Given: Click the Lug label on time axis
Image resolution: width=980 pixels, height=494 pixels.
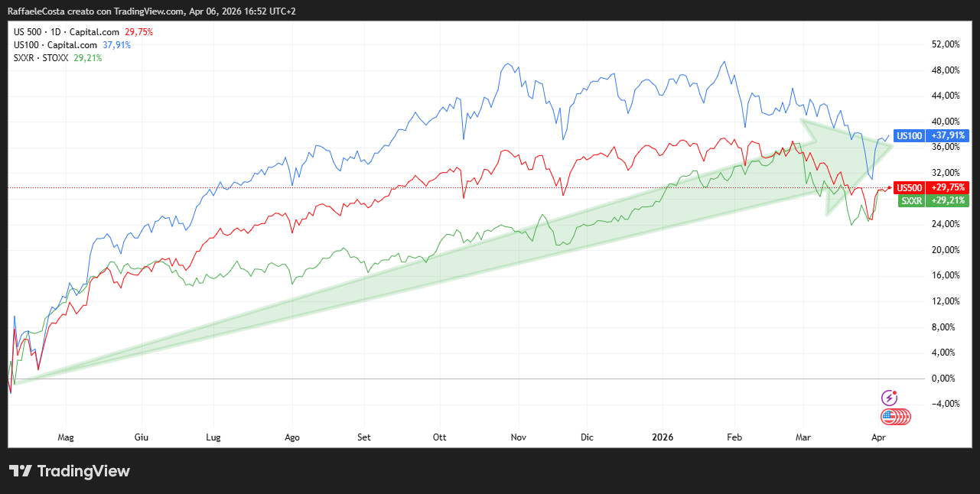Looking at the screenshot, I should [213, 437].
